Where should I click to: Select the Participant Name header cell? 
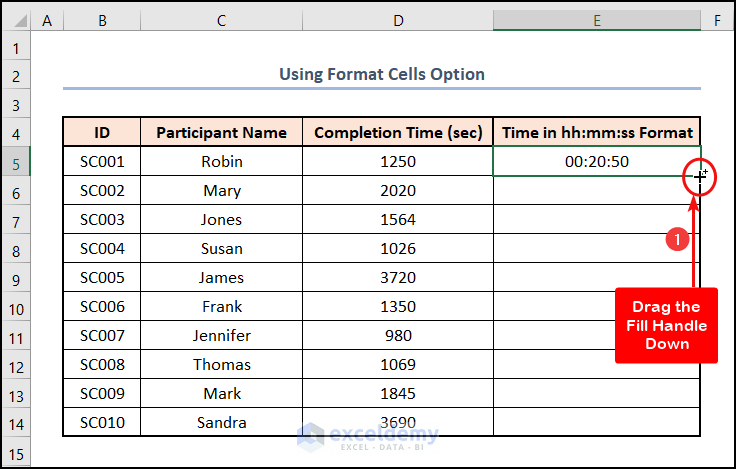tap(221, 132)
